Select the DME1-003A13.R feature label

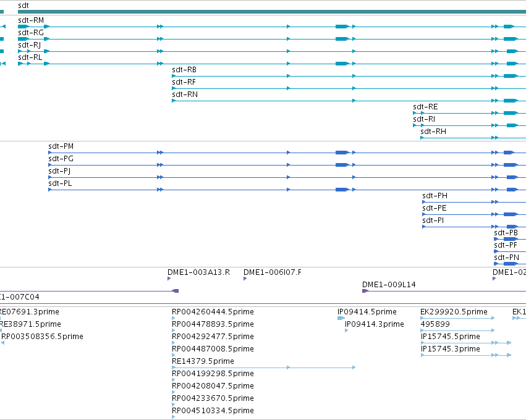tap(198, 272)
